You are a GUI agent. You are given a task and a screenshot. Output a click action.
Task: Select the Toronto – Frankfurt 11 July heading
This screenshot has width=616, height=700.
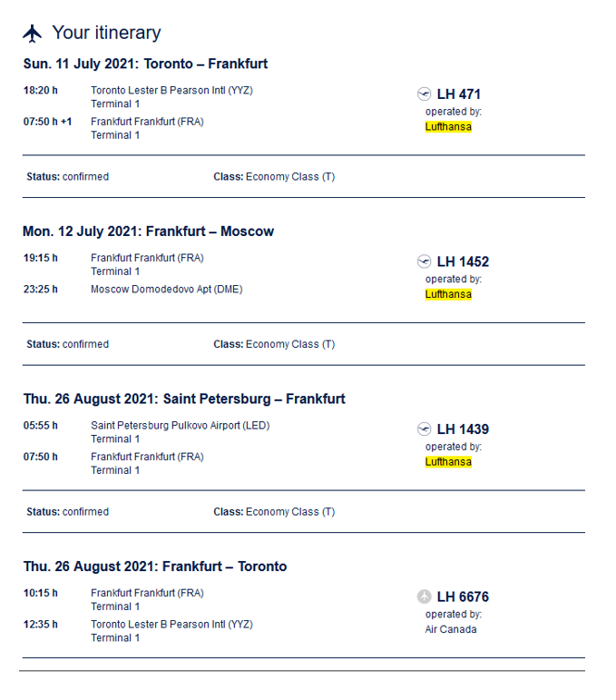click(x=145, y=64)
